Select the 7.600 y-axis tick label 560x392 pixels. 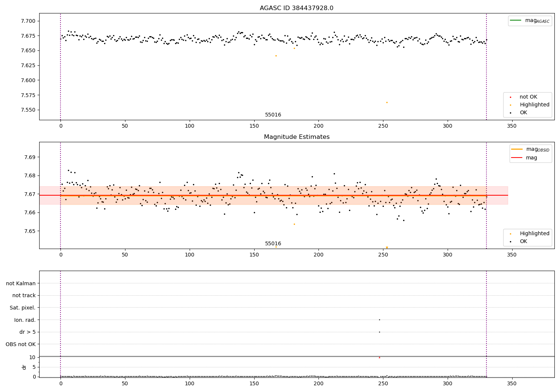(28, 80)
